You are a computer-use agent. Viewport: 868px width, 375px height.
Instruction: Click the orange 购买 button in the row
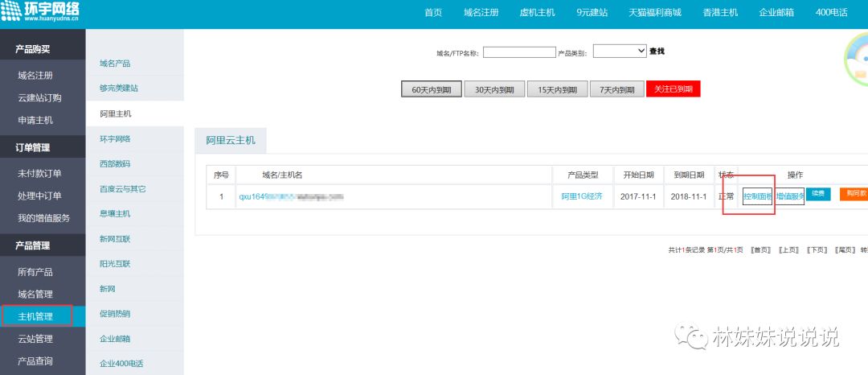pos(856,194)
